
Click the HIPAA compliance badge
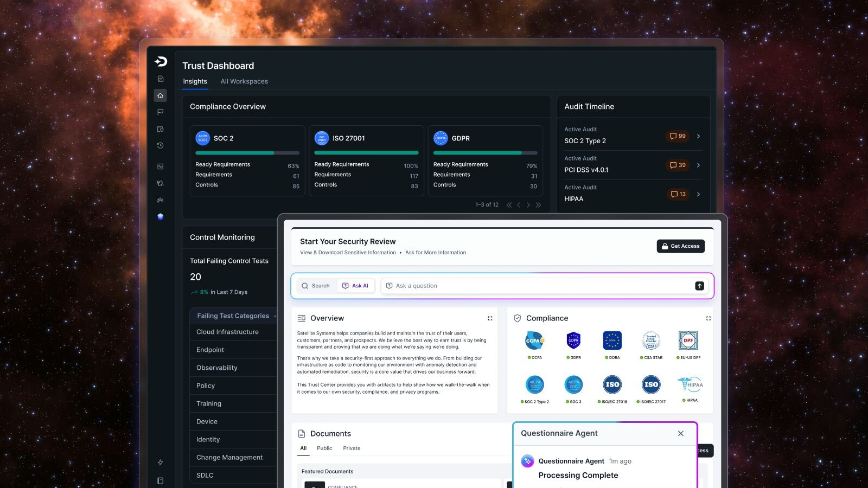pyautogui.click(x=691, y=389)
